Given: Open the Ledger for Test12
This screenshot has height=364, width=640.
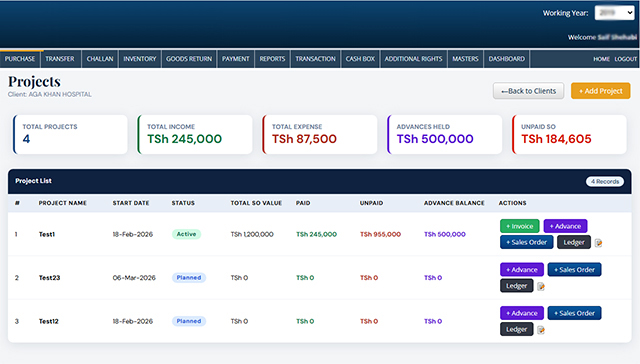Looking at the screenshot, I should (x=517, y=329).
